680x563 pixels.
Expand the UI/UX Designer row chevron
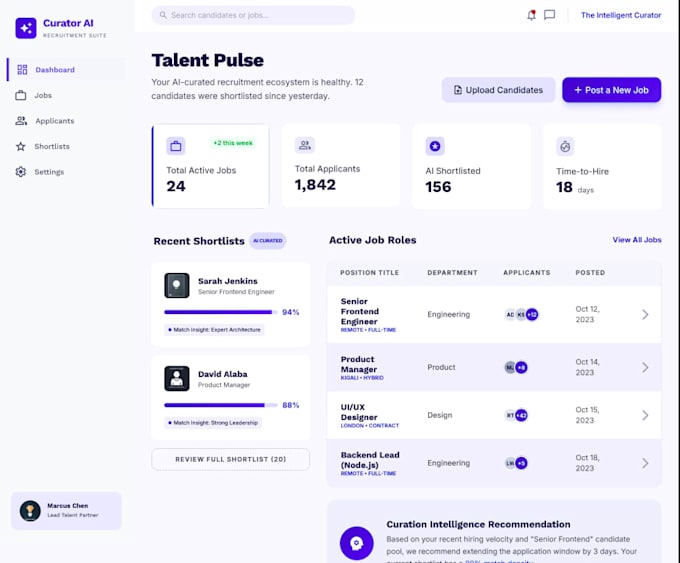pos(645,416)
